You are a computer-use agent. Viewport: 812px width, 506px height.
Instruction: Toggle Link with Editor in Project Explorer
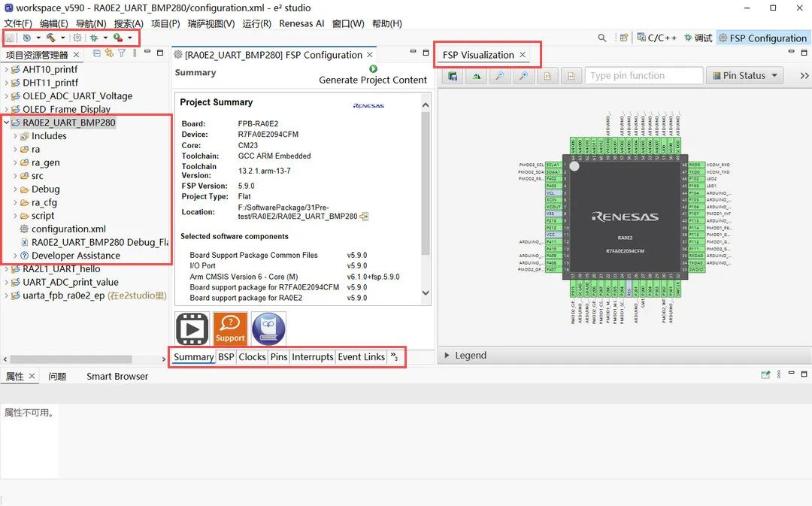109,53
